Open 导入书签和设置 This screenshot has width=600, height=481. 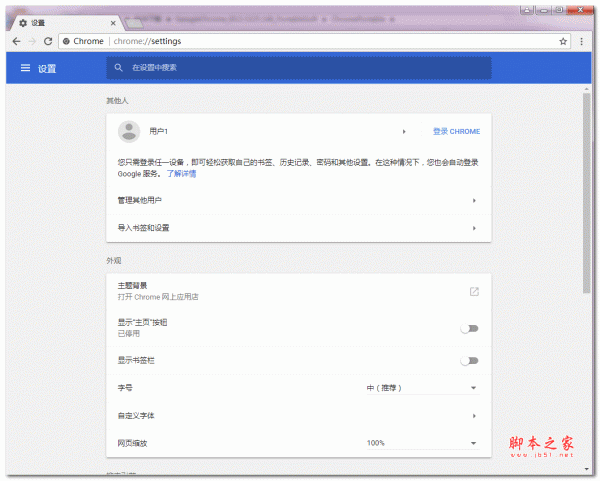(474, 228)
